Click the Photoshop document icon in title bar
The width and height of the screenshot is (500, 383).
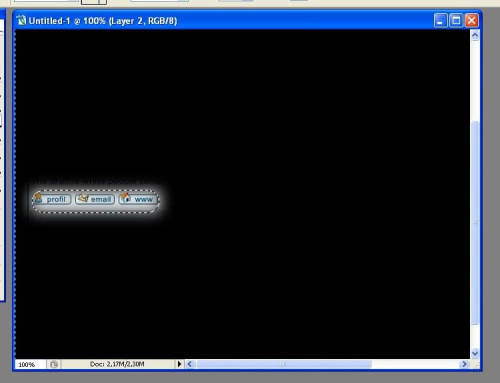click(x=21, y=21)
